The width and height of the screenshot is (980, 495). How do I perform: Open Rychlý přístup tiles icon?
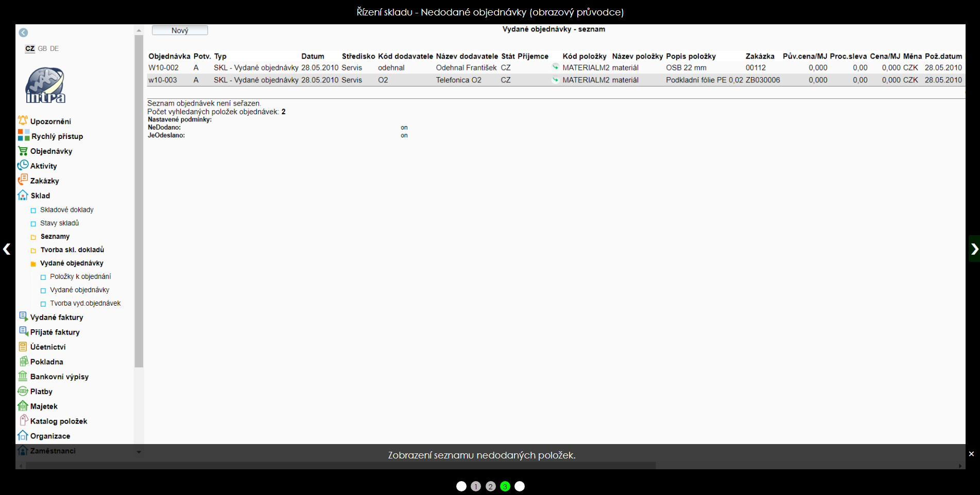click(24, 136)
